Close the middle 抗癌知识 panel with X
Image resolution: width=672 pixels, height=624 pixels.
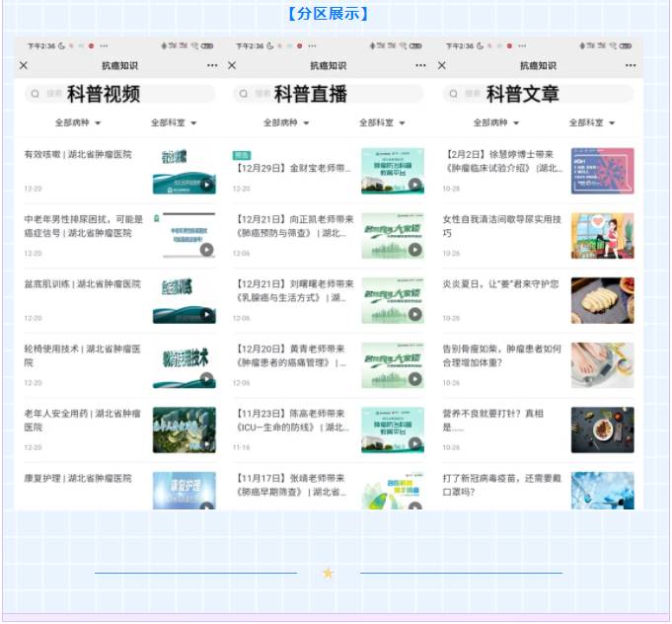click(x=232, y=65)
